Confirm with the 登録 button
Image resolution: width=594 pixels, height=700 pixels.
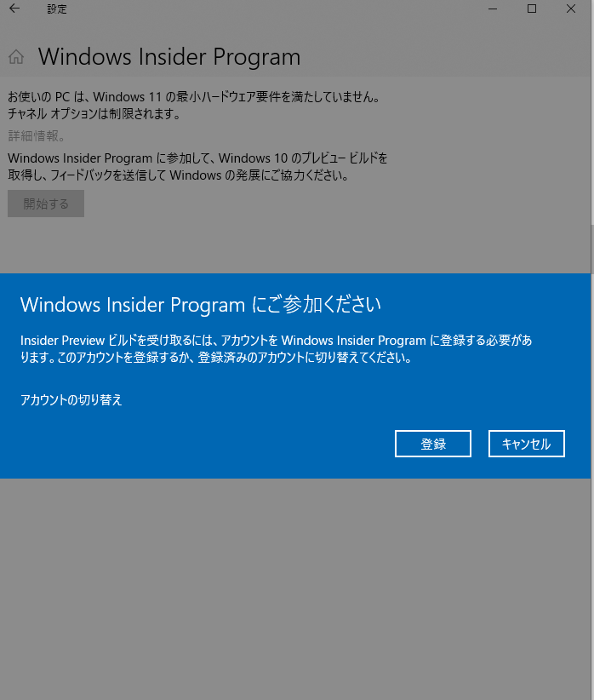click(433, 444)
